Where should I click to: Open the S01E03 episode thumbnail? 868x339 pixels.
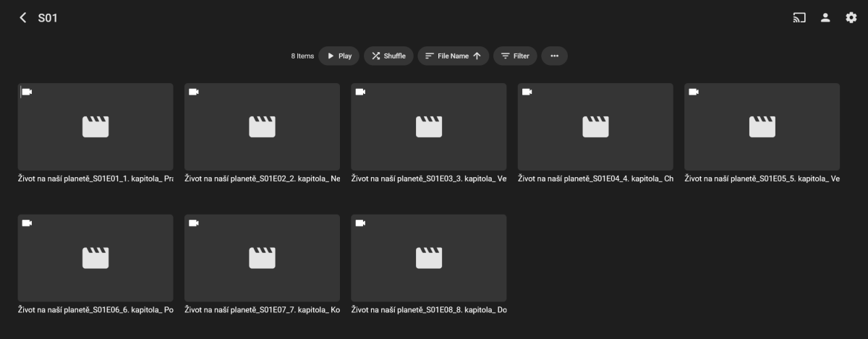(429, 126)
